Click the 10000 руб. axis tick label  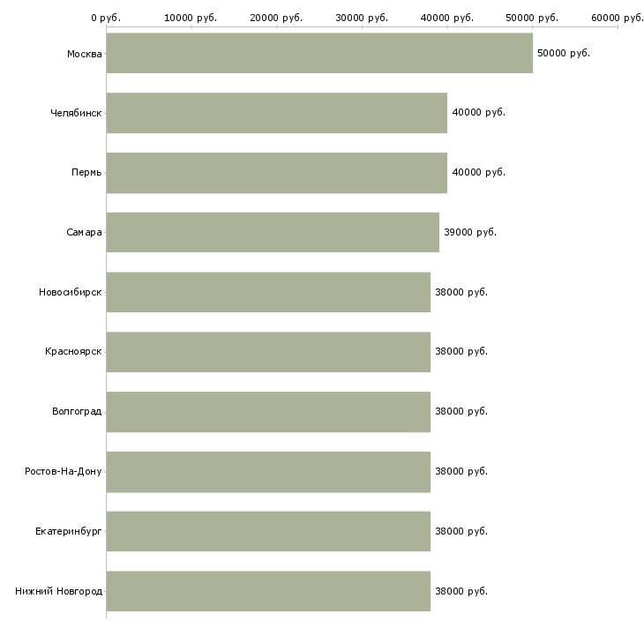(191, 18)
